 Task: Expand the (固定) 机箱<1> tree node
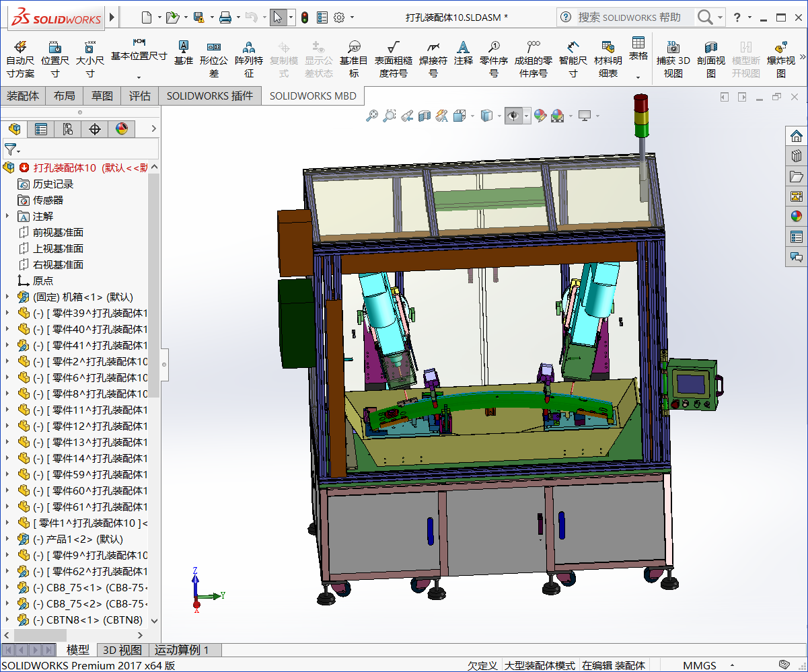pos(7,297)
